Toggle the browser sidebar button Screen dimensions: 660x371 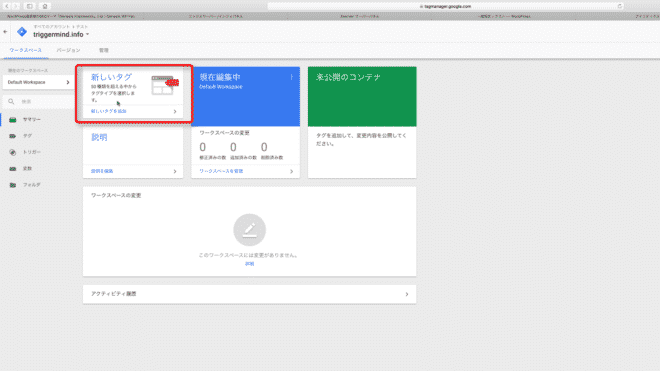tap(29, 6)
